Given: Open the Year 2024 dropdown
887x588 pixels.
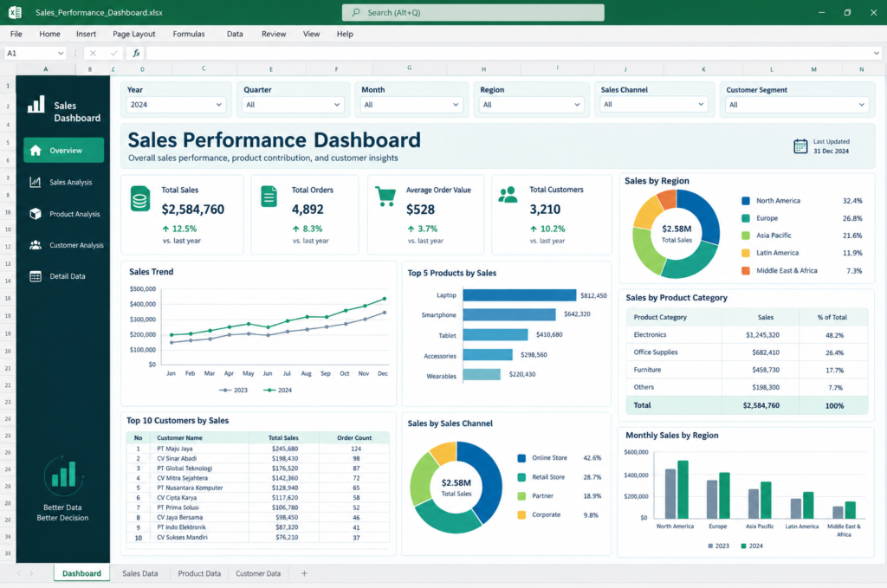Looking at the screenshot, I should 176,105.
